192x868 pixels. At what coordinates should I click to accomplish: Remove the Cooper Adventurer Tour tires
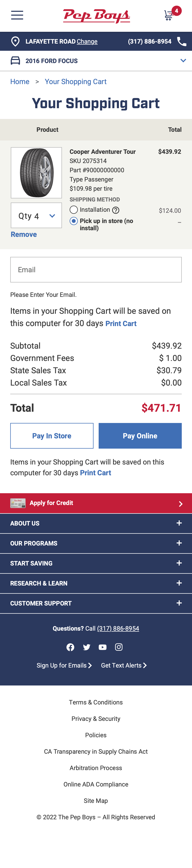(24, 234)
